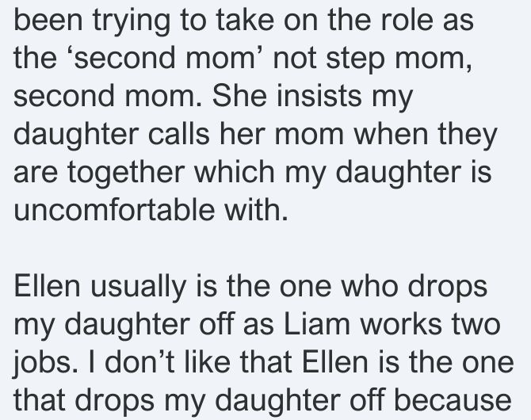Image resolution: width=531 pixels, height=420 pixels.
Task: Click the phrase 'second mom' in quotes
Action: (164, 59)
